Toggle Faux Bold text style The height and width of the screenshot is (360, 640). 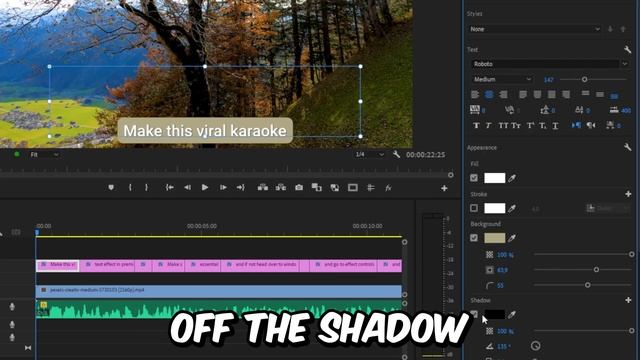476,125
